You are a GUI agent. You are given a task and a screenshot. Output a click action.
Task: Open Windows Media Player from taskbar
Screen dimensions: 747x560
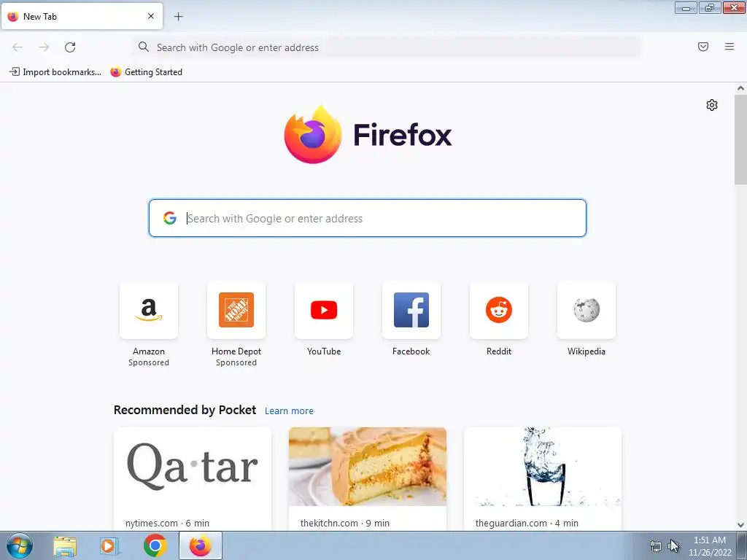coord(109,545)
